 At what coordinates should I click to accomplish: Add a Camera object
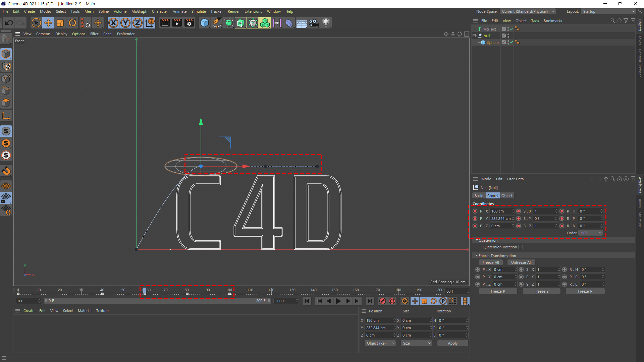click(314, 23)
